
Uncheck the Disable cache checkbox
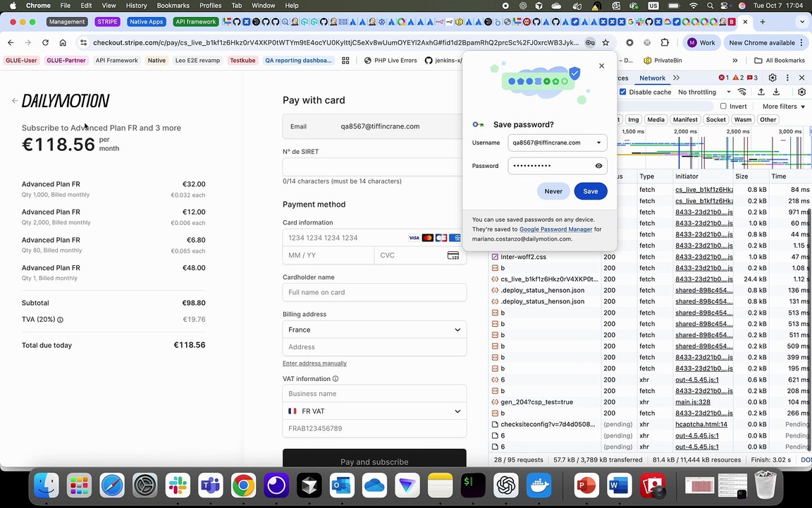pos(623,92)
